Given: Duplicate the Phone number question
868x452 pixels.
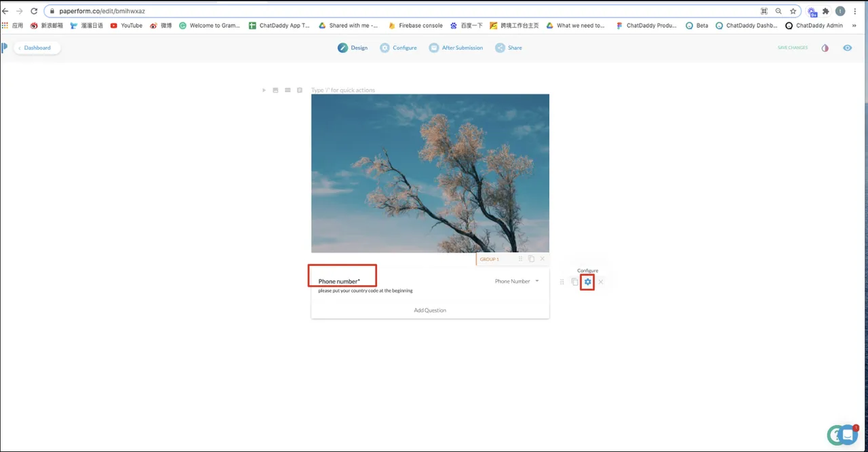Looking at the screenshot, I should (x=574, y=282).
